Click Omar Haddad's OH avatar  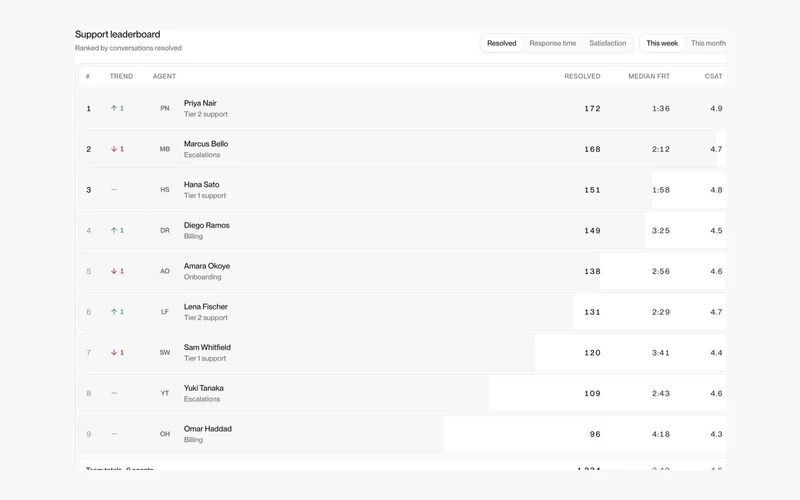pyautogui.click(x=164, y=434)
